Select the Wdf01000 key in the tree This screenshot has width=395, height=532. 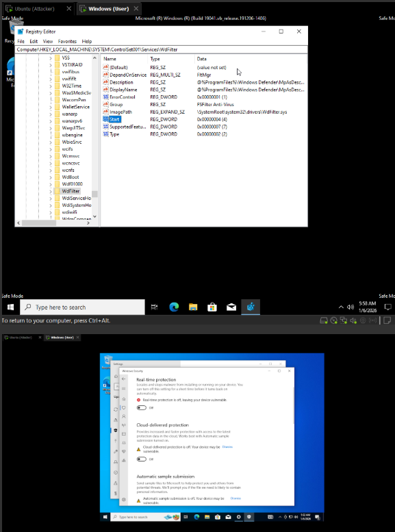[72, 184]
